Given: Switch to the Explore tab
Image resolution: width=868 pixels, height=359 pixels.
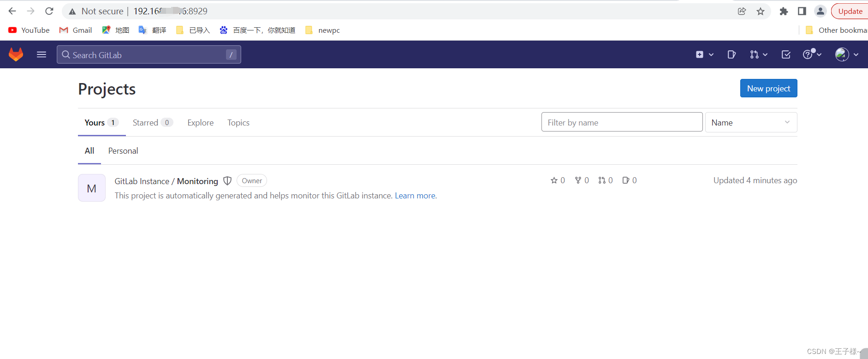Looking at the screenshot, I should coord(201,122).
